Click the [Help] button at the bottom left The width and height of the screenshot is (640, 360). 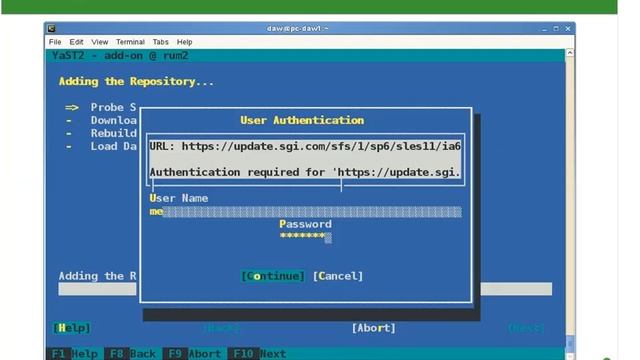pos(72,328)
